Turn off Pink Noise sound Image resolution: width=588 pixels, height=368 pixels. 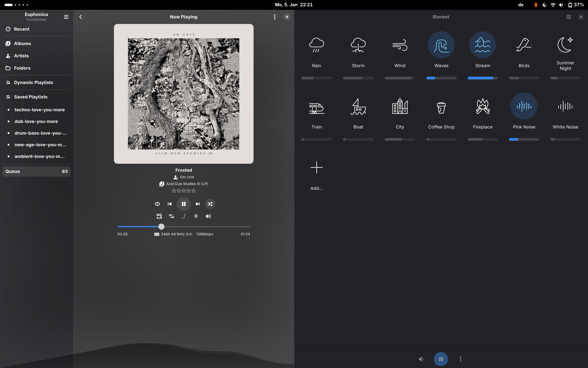524,106
